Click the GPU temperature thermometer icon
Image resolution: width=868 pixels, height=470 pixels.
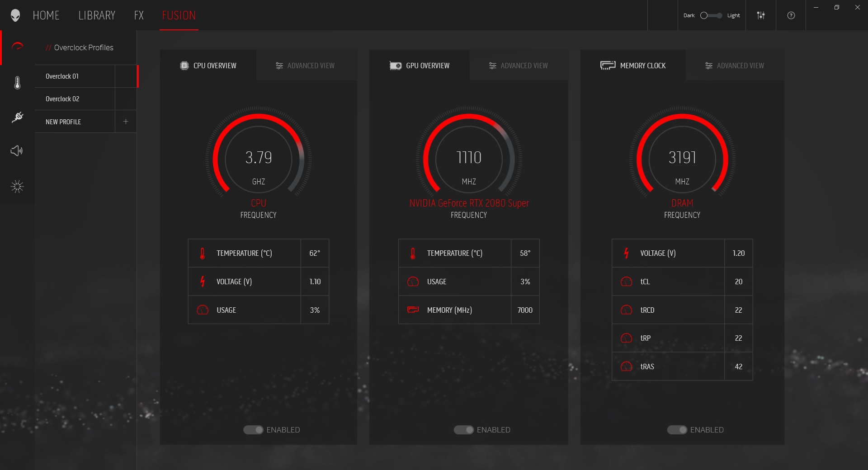(x=413, y=253)
